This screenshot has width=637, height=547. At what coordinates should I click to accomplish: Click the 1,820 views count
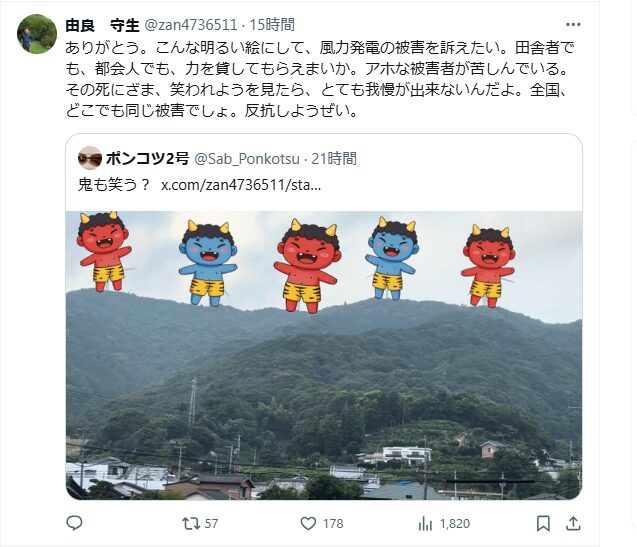click(x=455, y=523)
